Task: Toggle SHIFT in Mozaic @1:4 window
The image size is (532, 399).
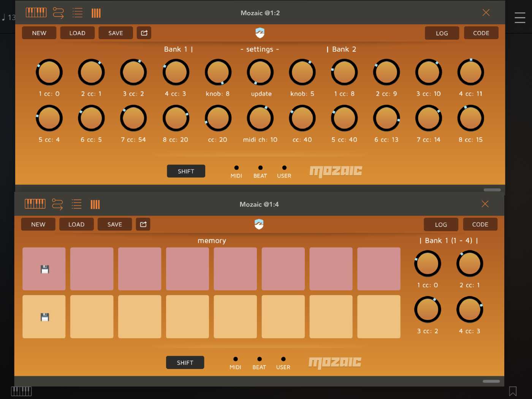Action: pos(185,363)
